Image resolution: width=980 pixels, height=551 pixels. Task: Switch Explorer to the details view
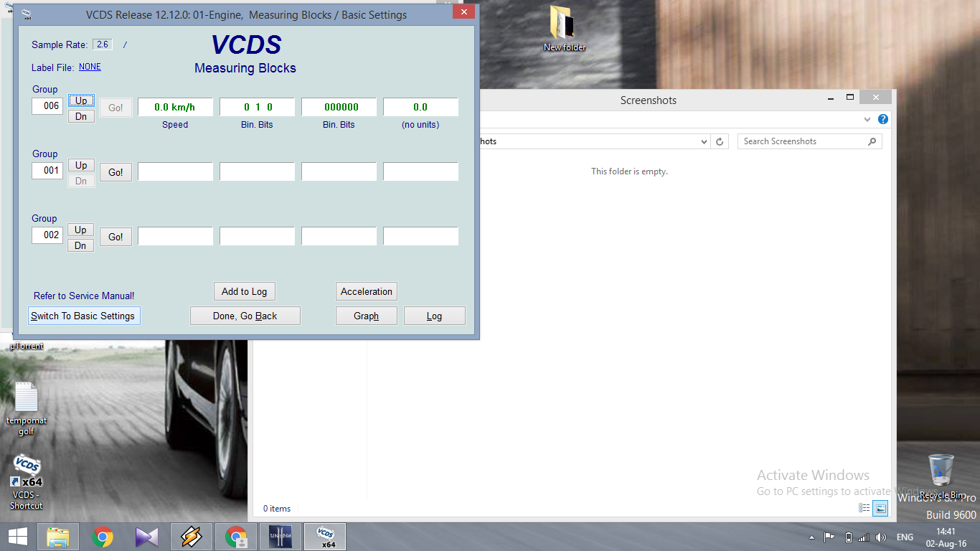point(864,508)
